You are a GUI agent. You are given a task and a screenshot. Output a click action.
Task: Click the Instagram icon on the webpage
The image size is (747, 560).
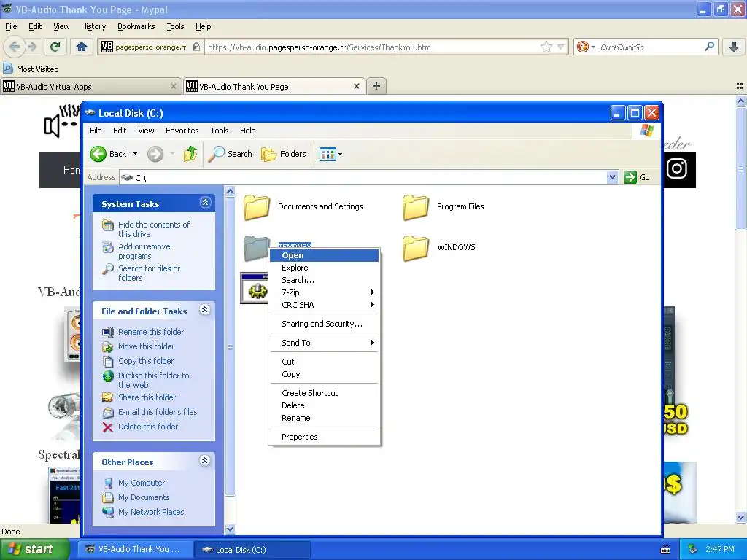pos(676,168)
